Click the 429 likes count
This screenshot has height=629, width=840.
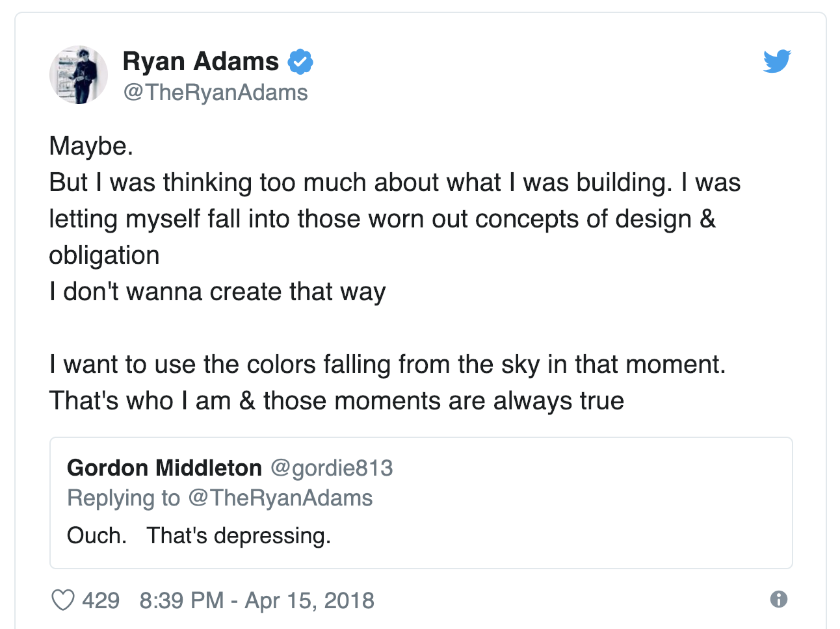(x=101, y=600)
